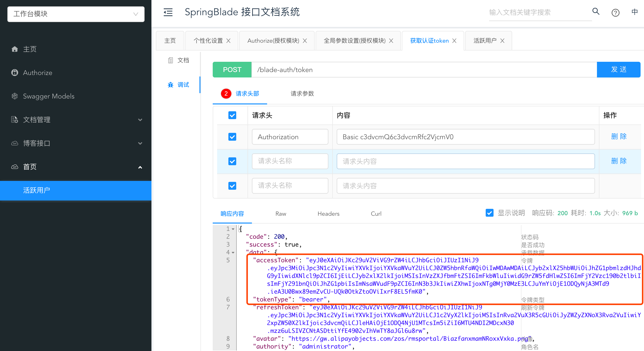
Task: Click the search magnifier icon
Action: coord(596,12)
